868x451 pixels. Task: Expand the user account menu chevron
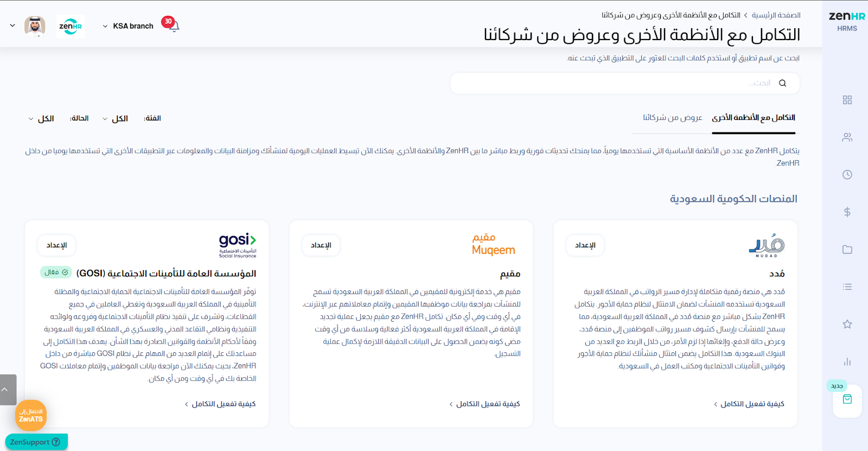[x=12, y=26]
